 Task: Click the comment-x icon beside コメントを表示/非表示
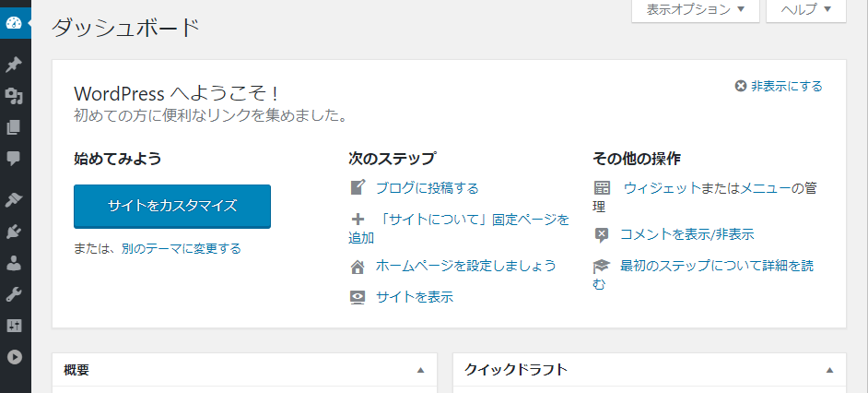point(602,235)
